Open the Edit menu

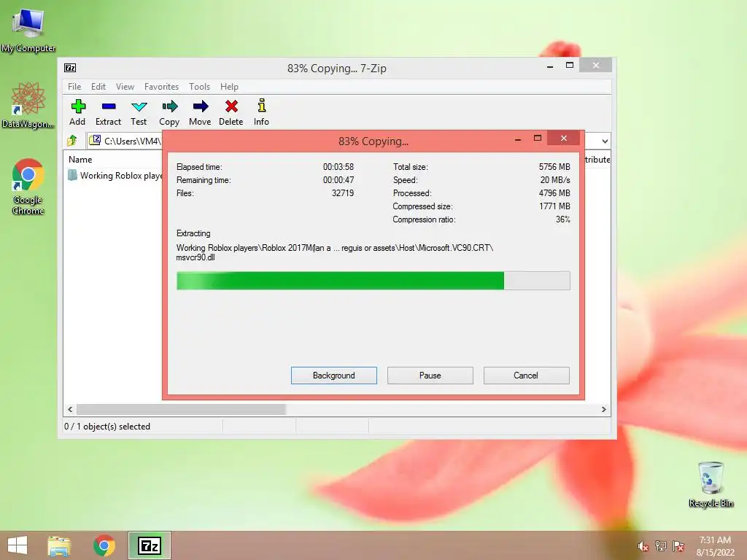tap(98, 87)
